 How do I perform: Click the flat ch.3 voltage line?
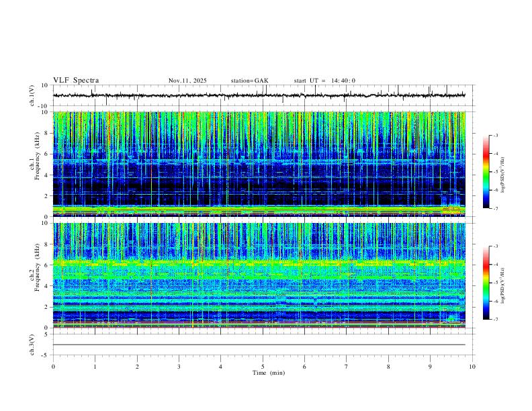point(259,345)
